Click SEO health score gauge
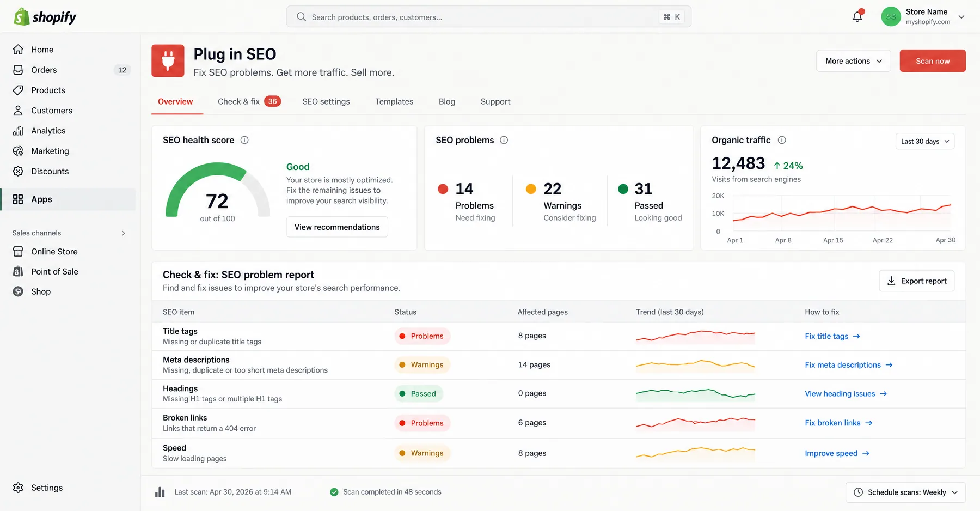Viewport: 980px width, 511px height. point(218,192)
